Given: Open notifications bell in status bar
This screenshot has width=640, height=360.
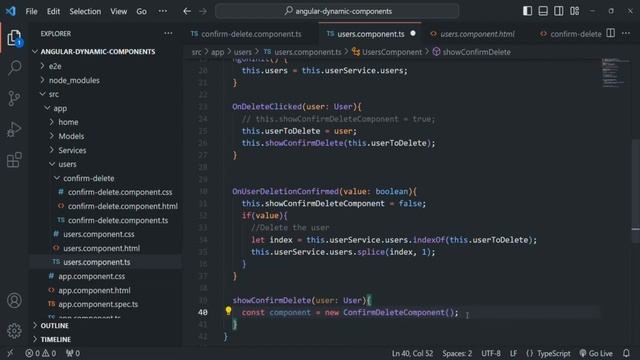Looking at the screenshot, I should coord(626,353).
